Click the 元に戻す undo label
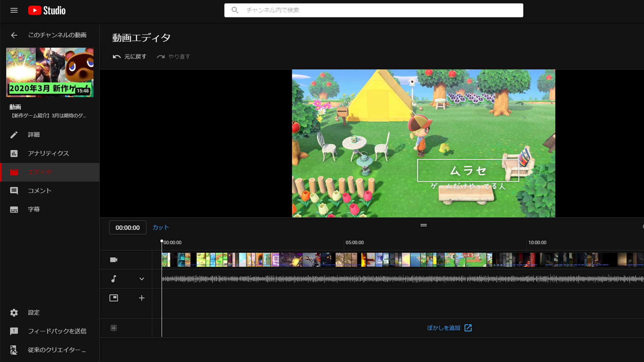 136,57
